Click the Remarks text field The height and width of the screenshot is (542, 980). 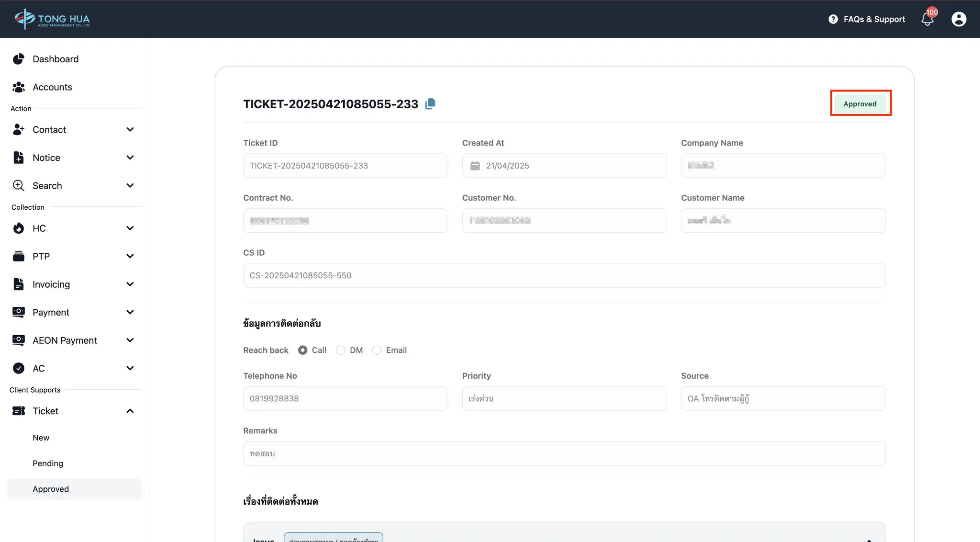tap(564, 453)
